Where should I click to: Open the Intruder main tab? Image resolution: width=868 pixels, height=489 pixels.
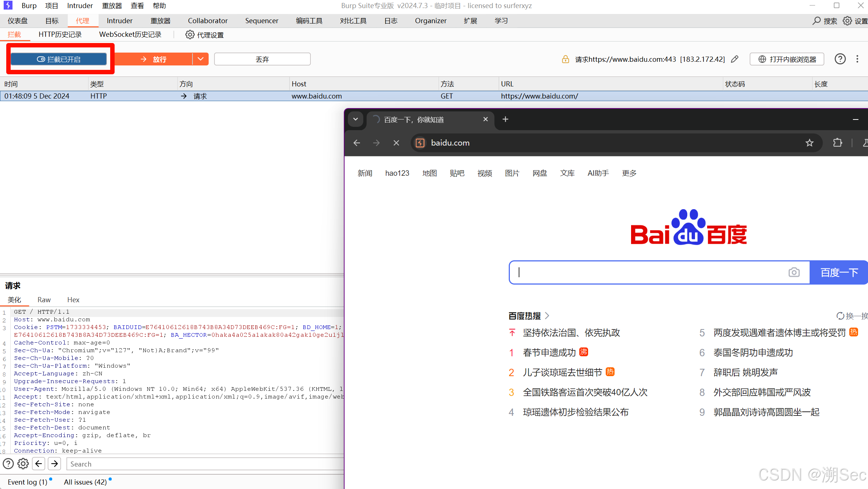coord(119,21)
